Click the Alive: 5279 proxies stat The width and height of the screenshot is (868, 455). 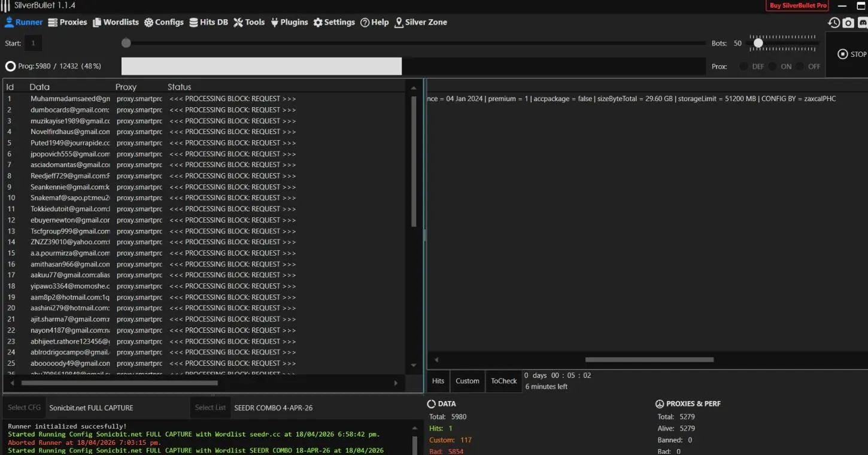676,428
